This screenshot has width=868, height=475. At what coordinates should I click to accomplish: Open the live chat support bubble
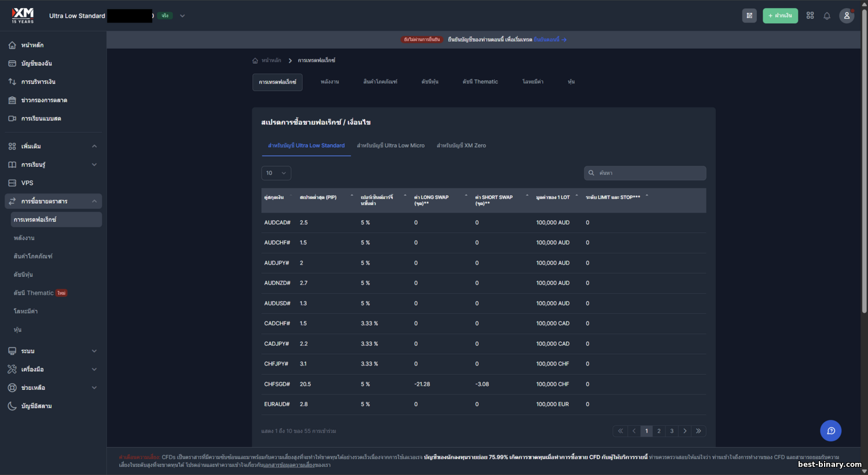click(830, 430)
